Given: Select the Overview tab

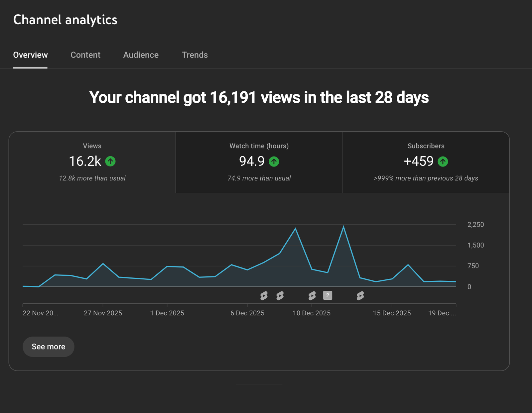Looking at the screenshot, I should [x=30, y=55].
